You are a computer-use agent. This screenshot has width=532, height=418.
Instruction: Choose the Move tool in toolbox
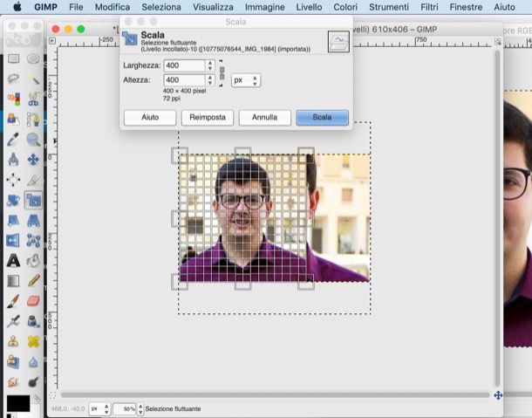pos(33,160)
